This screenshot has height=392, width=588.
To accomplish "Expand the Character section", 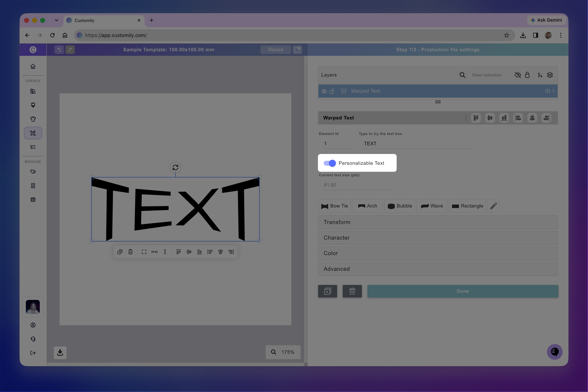I will pos(438,238).
